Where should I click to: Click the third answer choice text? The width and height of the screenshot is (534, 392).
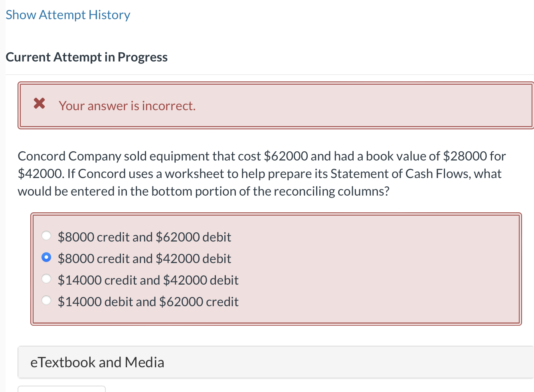point(148,280)
